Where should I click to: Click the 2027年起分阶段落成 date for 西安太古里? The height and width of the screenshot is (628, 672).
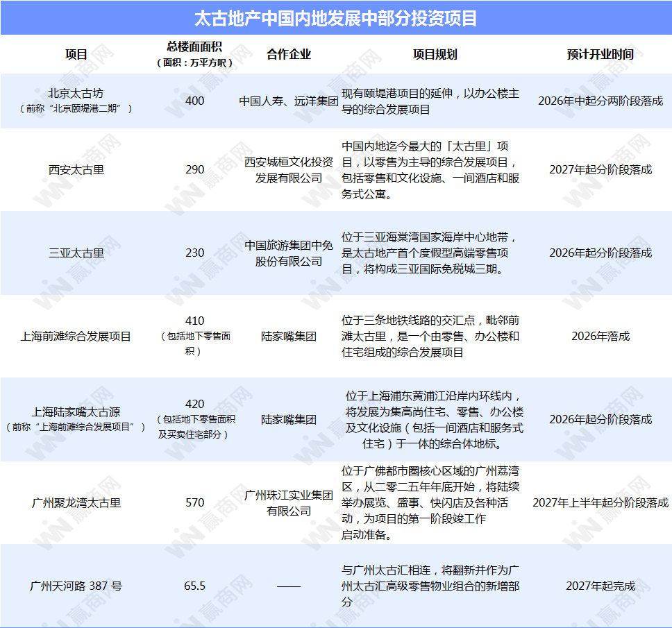[600, 168]
